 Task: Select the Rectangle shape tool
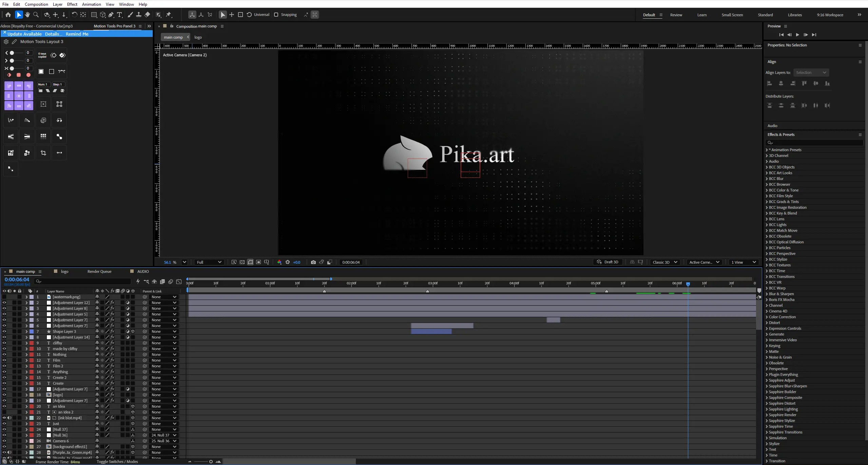94,15
